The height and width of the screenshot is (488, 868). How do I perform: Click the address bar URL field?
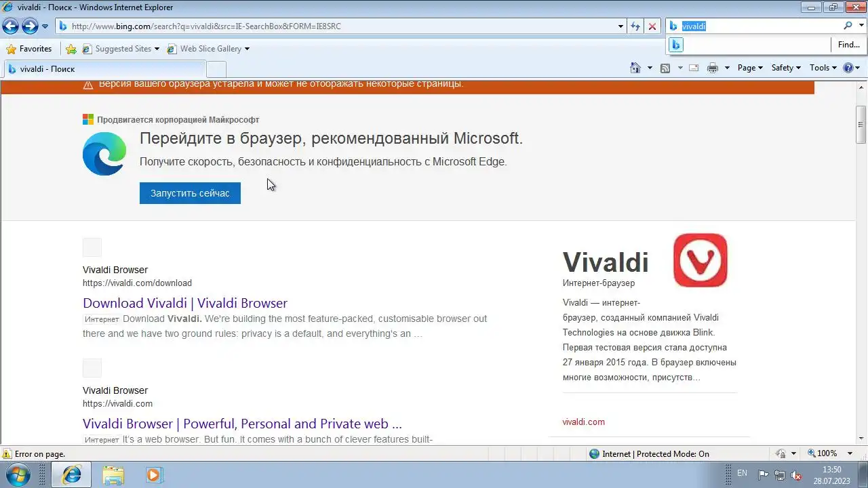336,26
